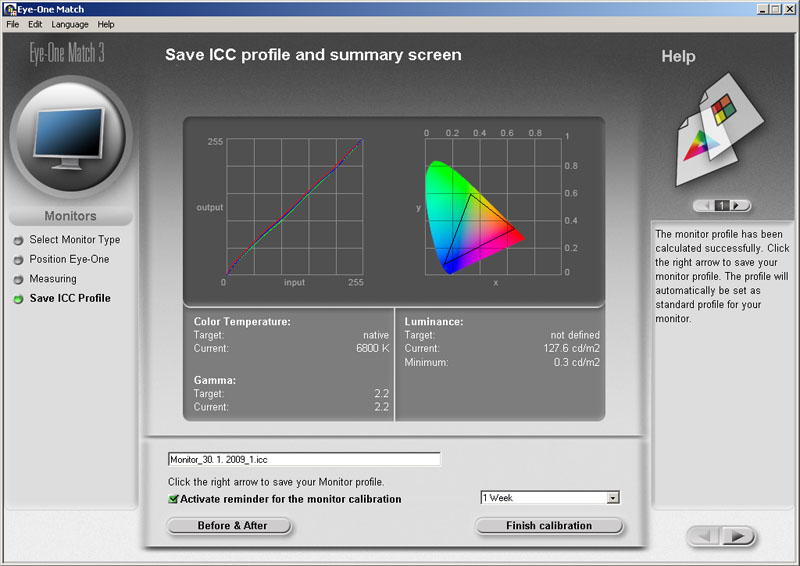This screenshot has width=800, height=566.
Task: Click the help text about monitor profile
Action: pyautogui.click(x=722, y=276)
